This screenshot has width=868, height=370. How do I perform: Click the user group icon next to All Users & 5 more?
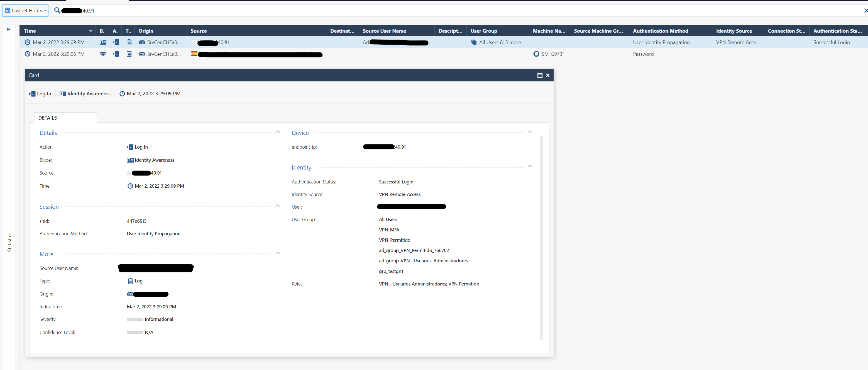474,42
